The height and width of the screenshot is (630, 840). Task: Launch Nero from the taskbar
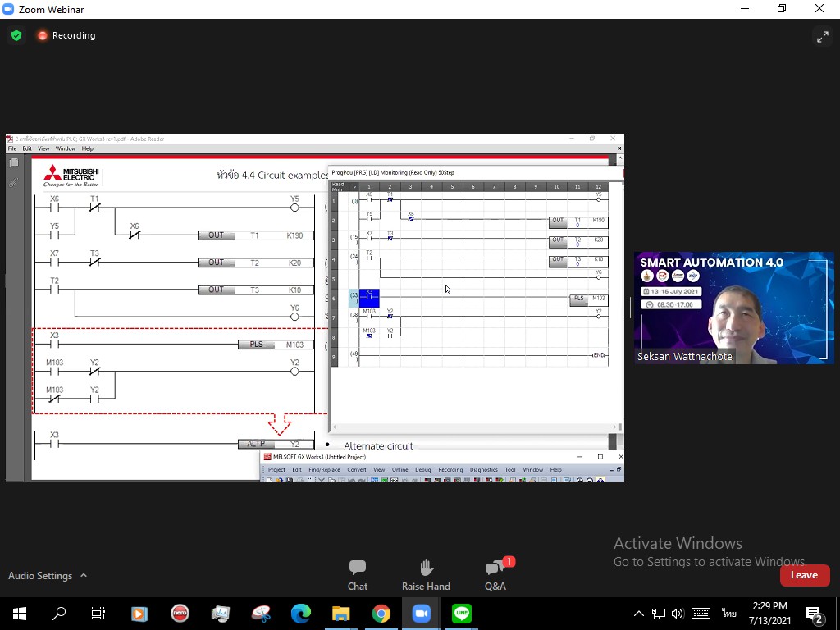180,614
